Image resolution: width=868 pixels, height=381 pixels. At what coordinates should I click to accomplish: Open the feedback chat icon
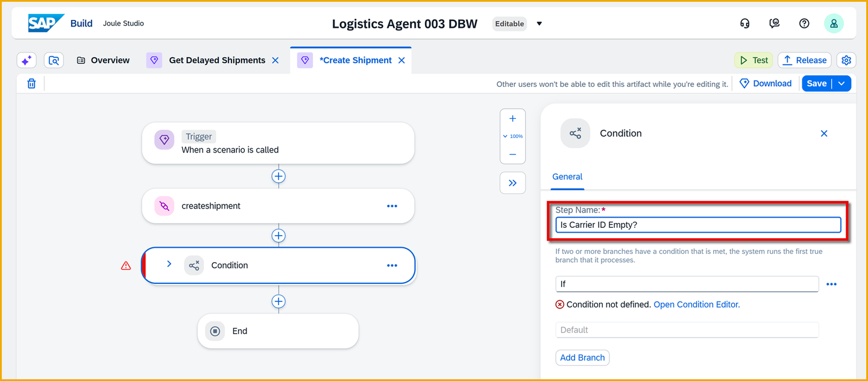775,24
